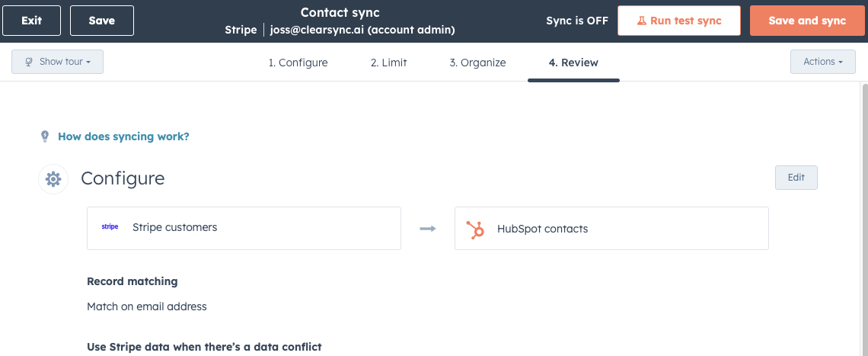The image size is (868, 356).
Task: Open the How does syncing work link
Action: click(123, 136)
